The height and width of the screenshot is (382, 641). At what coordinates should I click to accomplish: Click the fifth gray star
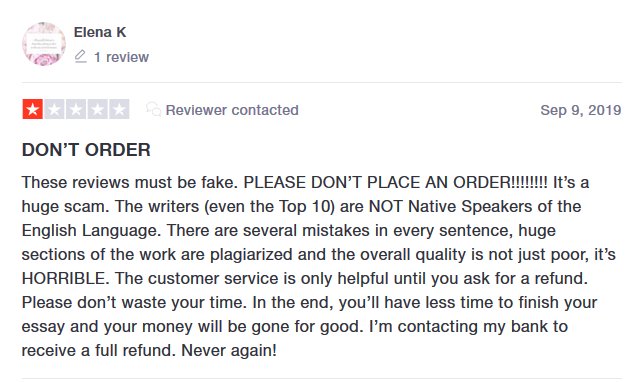click(x=119, y=109)
